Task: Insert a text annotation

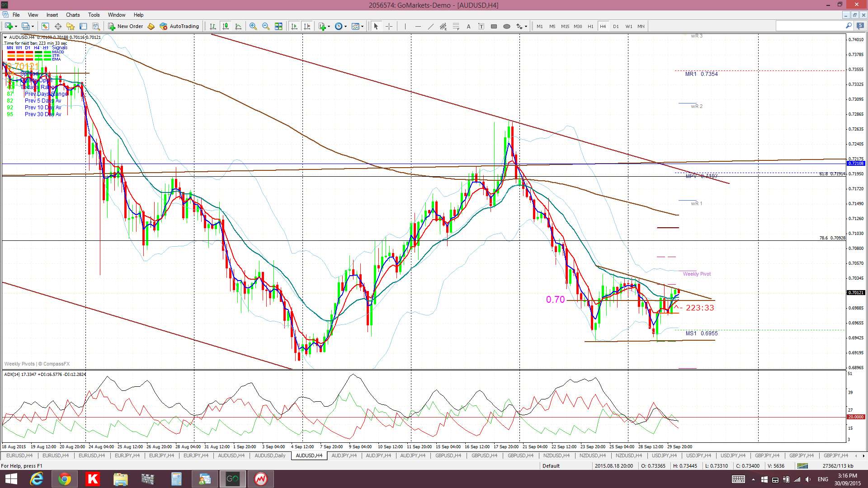Action: [468, 26]
